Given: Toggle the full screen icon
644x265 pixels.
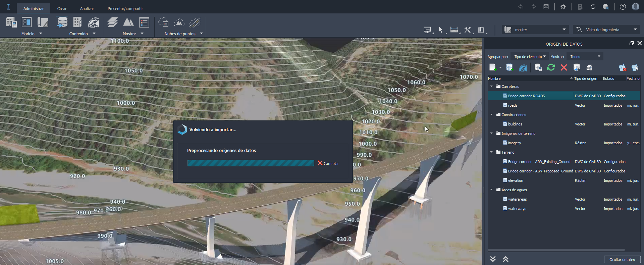Looking at the screenshot, I should coord(546,7).
